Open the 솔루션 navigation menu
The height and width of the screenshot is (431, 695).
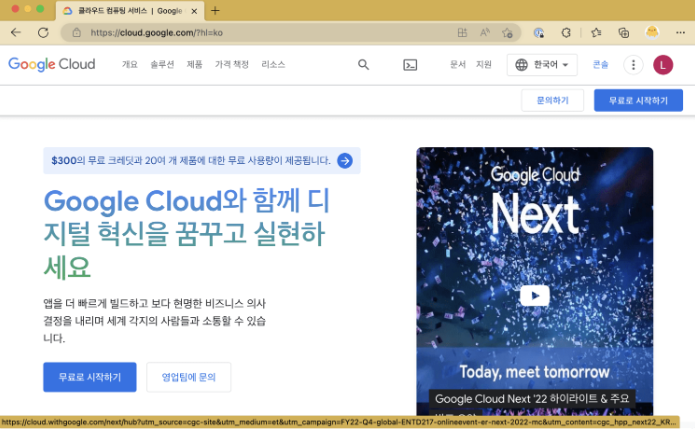coord(162,65)
